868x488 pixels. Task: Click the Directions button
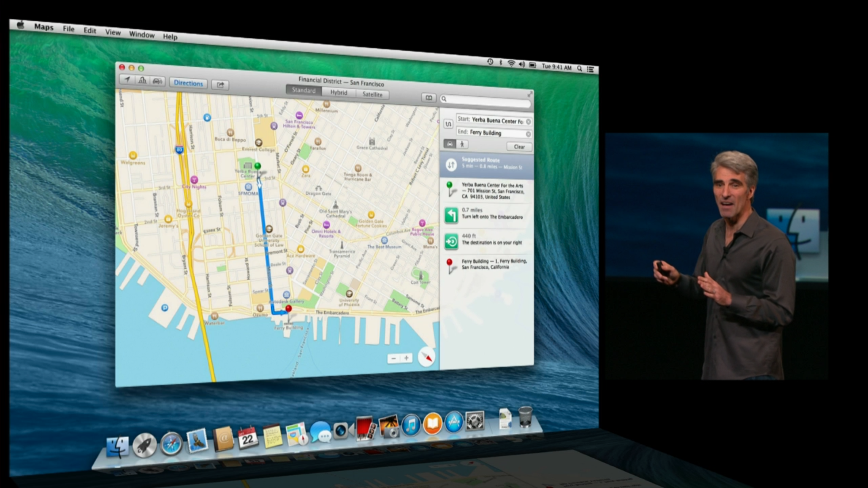pos(188,83)
